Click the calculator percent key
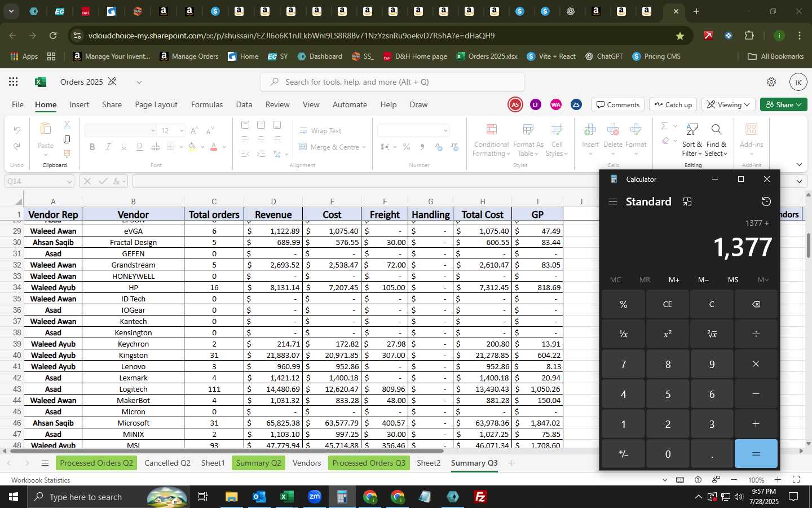This screenshot has height=508, width=812. [623, 304]
